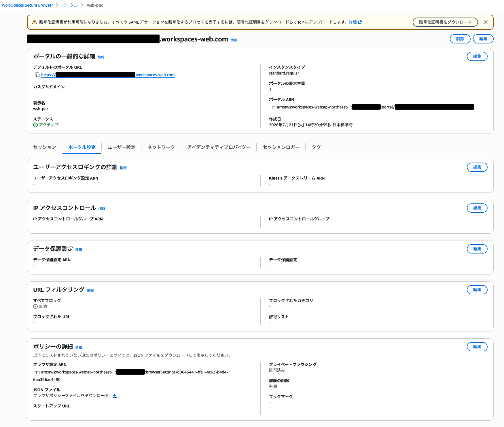
Task: Click the 無効 status under すべてブロック
Action: 40,306
